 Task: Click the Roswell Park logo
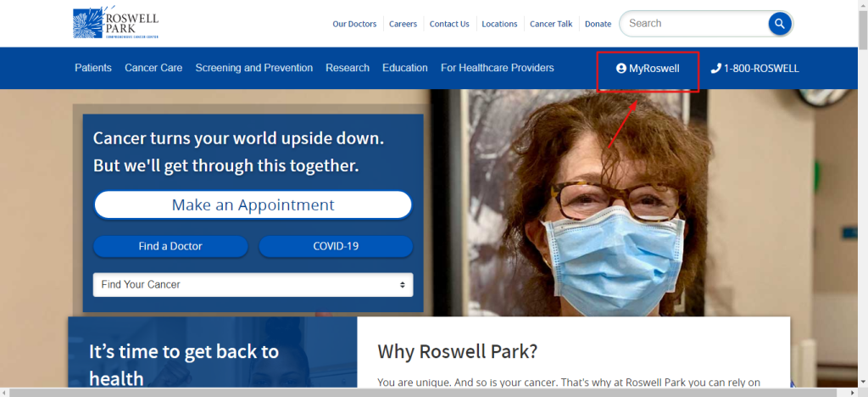pyautogui.click(x=115, y=23)
